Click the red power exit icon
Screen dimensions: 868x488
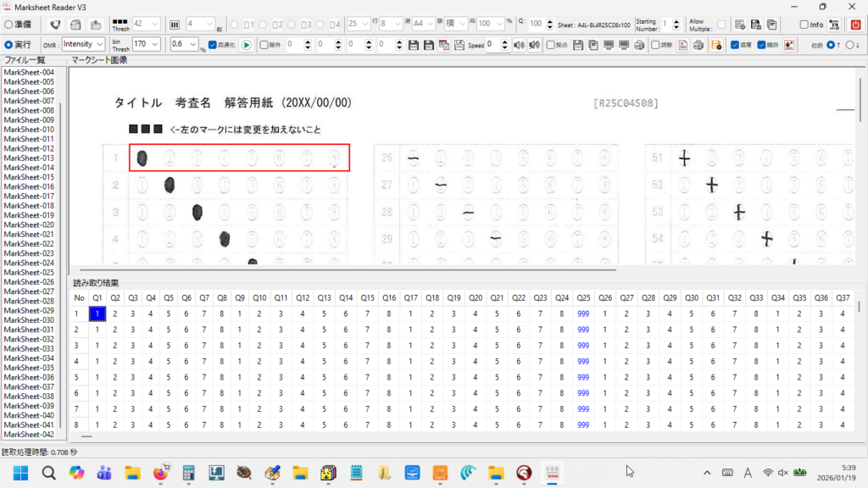[856, 25]
